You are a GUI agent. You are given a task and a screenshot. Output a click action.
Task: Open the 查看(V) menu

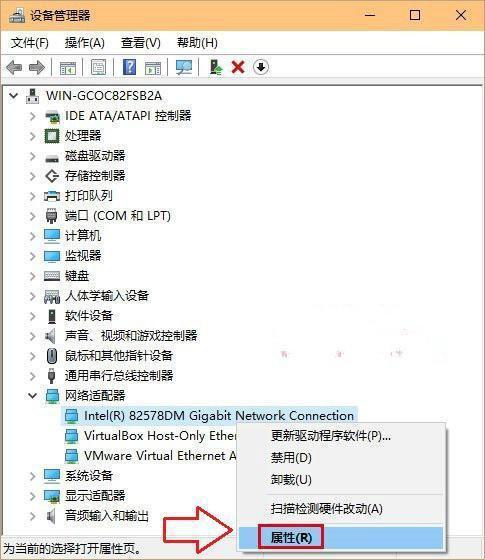140,43
